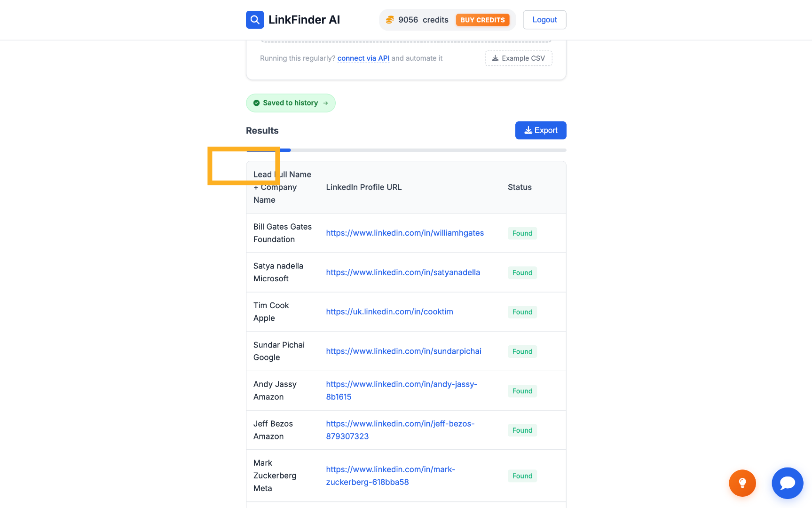Export the results with Export button

click(541, 130)
